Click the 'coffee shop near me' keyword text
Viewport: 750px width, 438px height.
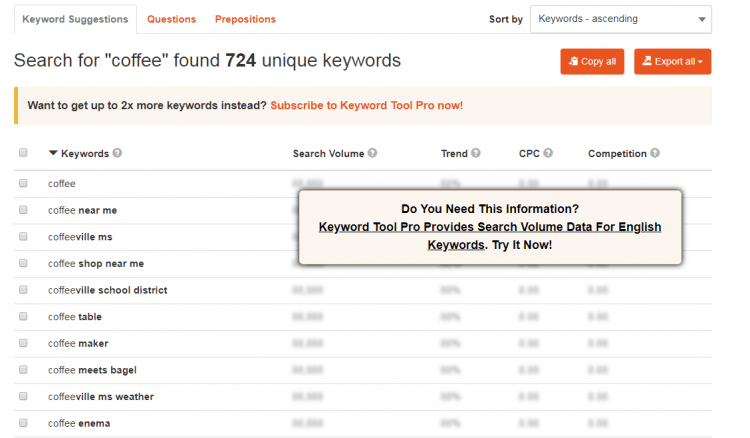(x=96, y=263)
